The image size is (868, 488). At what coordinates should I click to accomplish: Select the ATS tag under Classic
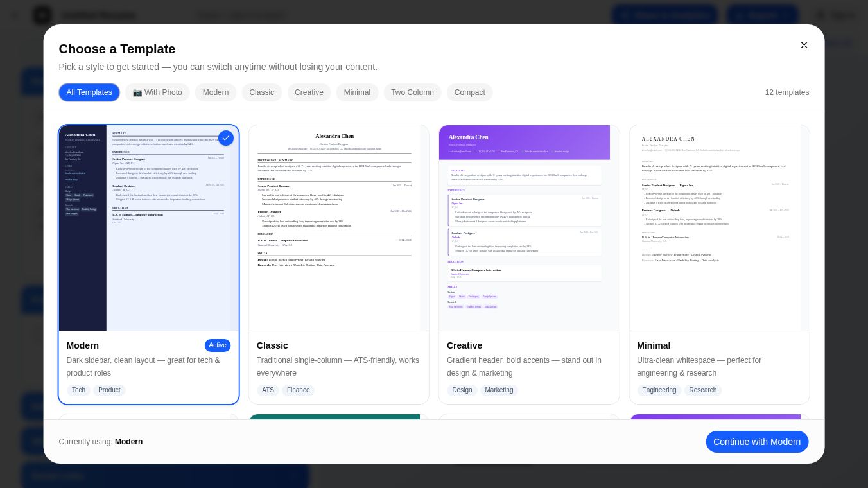click(268, 390)
